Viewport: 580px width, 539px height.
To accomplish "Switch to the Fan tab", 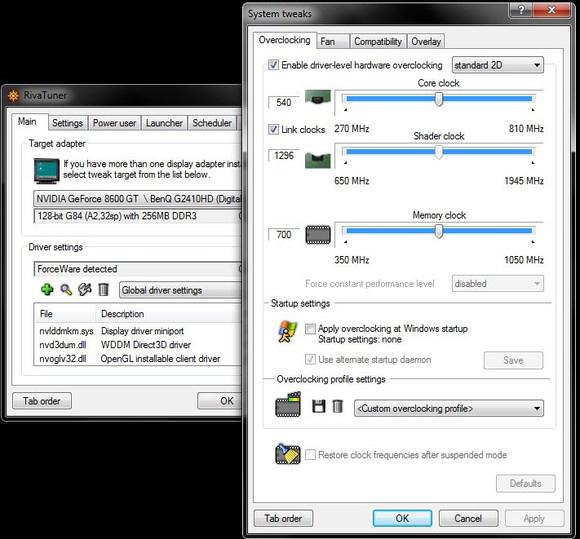I will pos(333,41).
